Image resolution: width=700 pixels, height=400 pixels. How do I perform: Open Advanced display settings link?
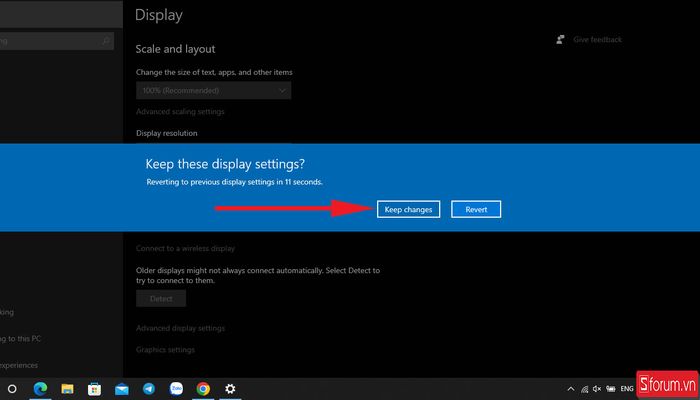click(x=180, y=328)
